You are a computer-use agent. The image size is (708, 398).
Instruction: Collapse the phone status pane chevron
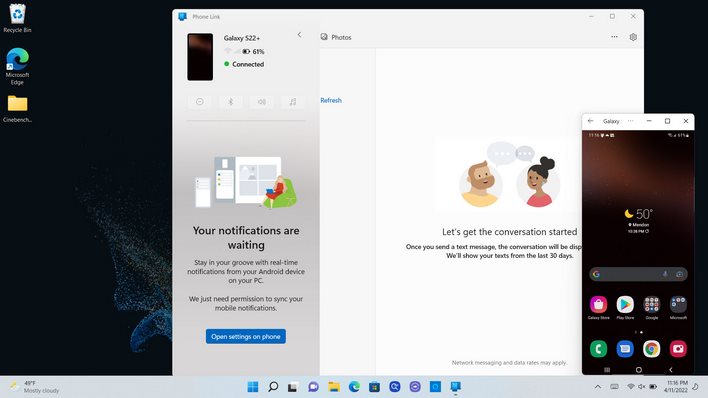299,35
